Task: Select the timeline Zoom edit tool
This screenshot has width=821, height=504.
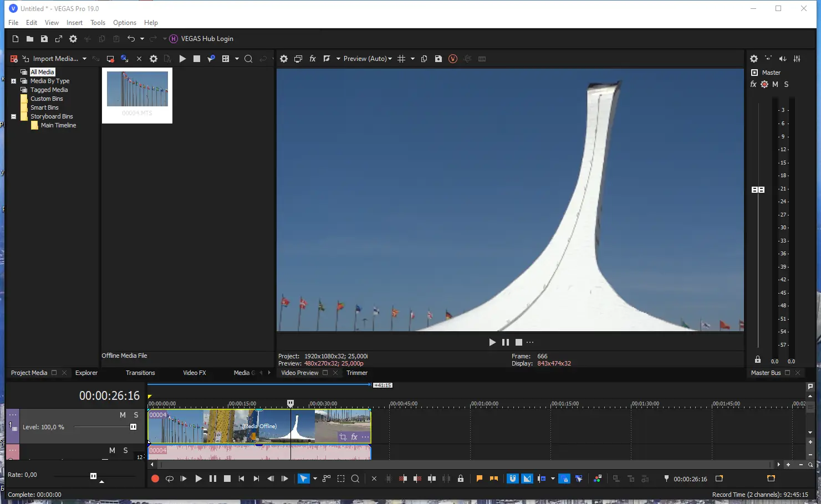Action: tap(355, 479)
